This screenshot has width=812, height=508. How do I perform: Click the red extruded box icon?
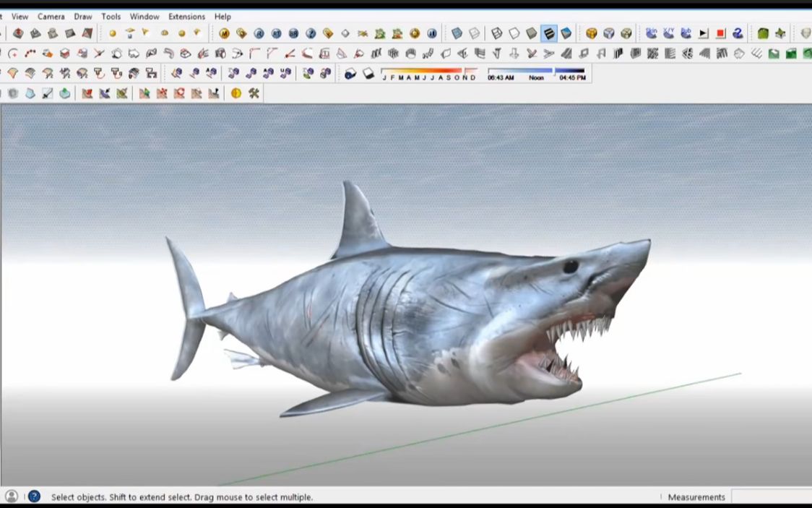[x=65, y=53]
